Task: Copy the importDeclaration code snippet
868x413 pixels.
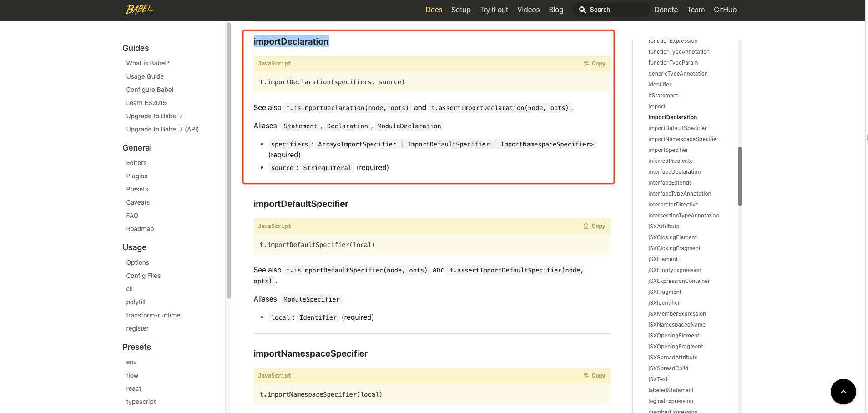Action: (594, 64)
